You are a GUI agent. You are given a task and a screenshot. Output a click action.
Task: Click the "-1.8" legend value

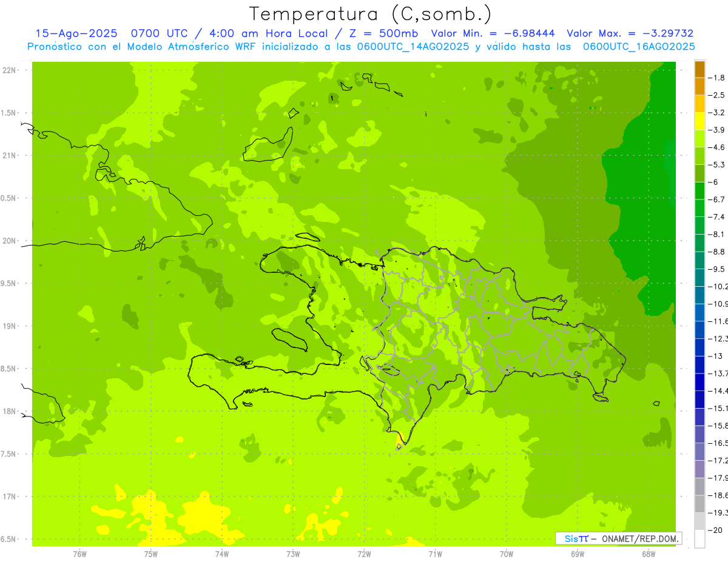717,78
